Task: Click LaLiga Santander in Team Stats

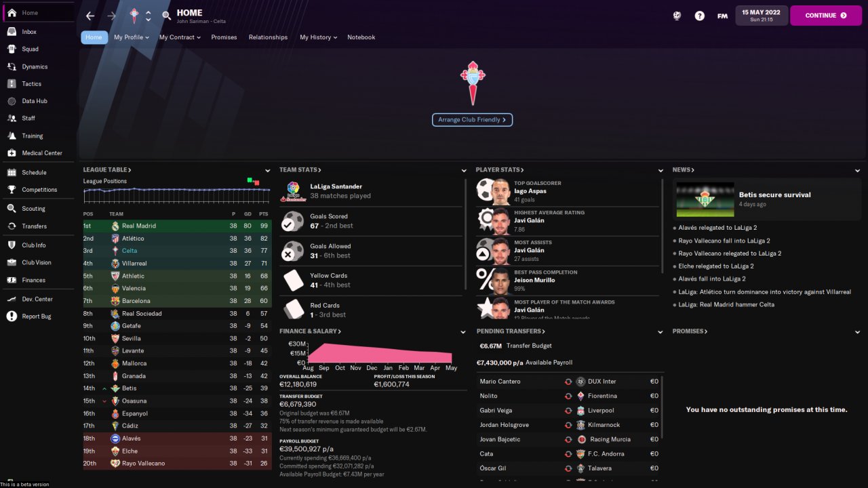Action: (336, 186)
